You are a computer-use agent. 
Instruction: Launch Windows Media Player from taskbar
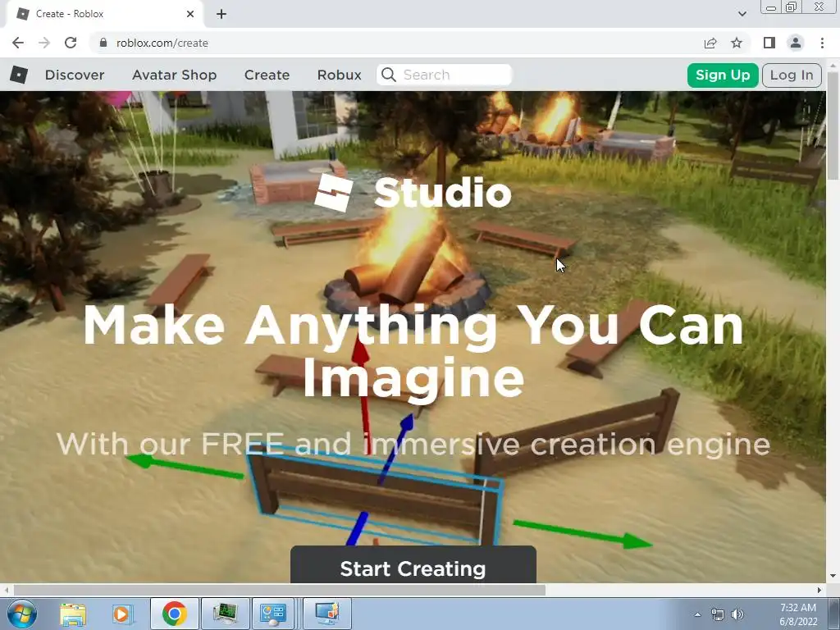click(121, 614)
